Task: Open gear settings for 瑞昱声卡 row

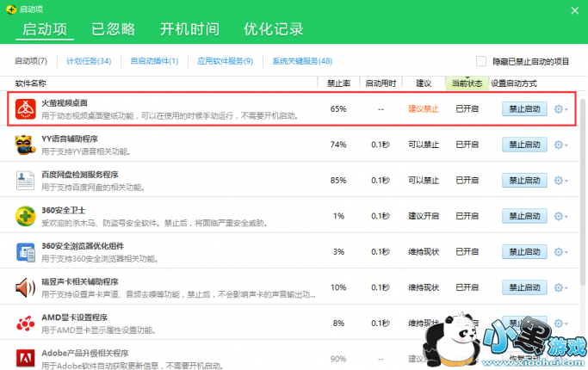Action: (560, 287)
